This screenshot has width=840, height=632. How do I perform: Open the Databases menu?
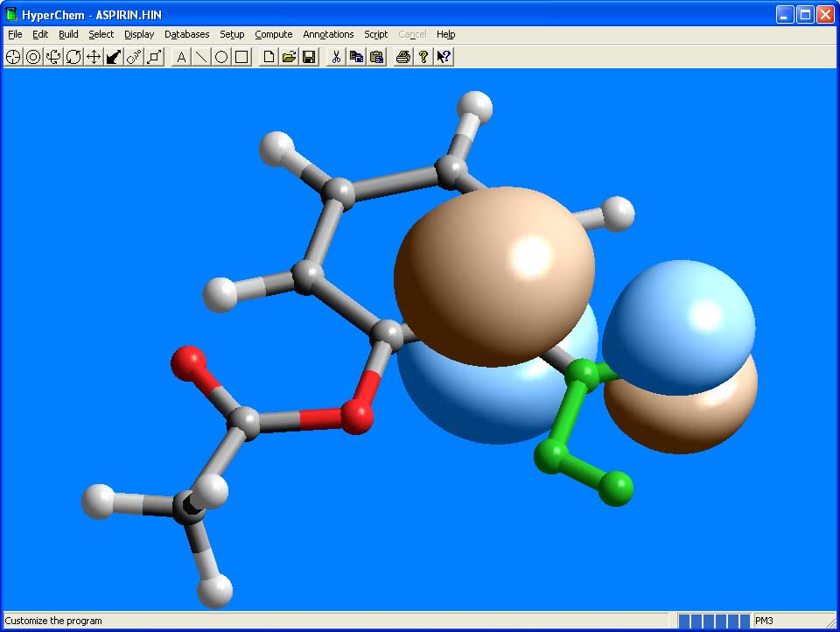(186, 34)
